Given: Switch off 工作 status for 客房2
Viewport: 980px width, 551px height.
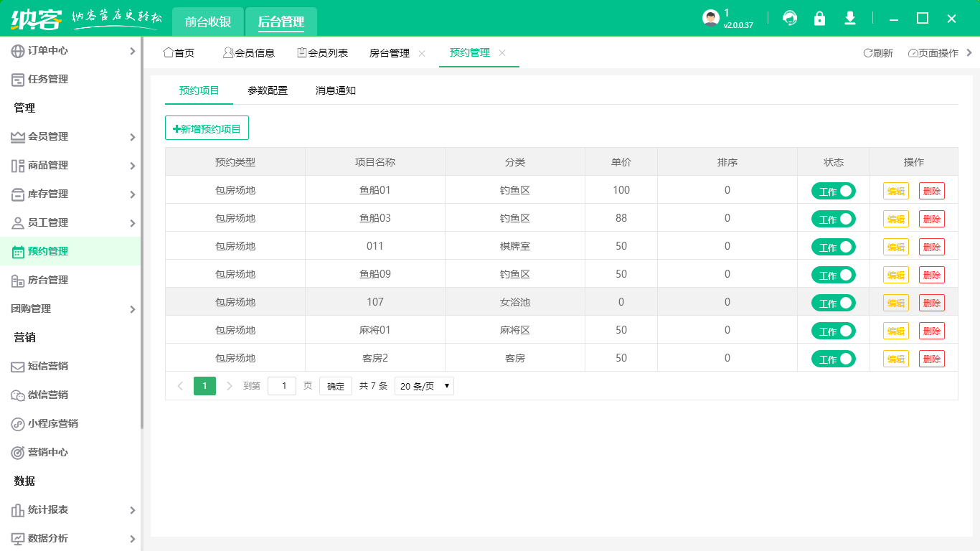Looking at the screenshot, I should pyautogui.click(x=833, y=358).
